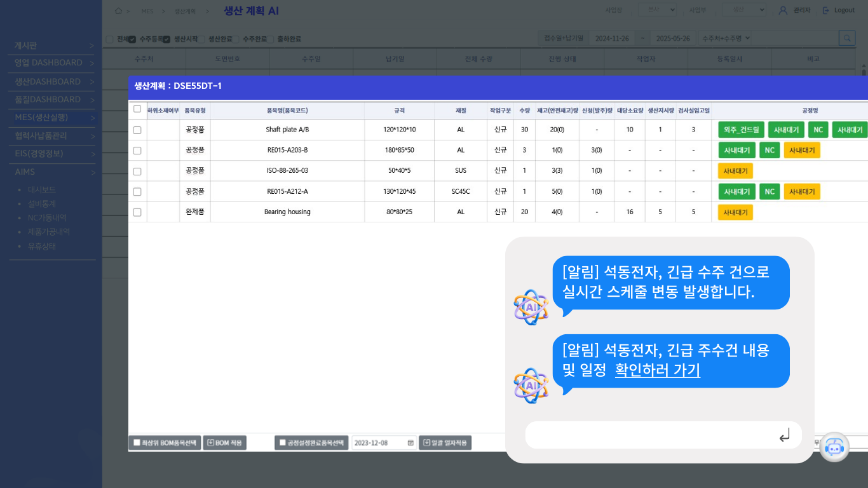
Task: Open 제품가공내역 under AIMS
Action: [x=49, y=232]
